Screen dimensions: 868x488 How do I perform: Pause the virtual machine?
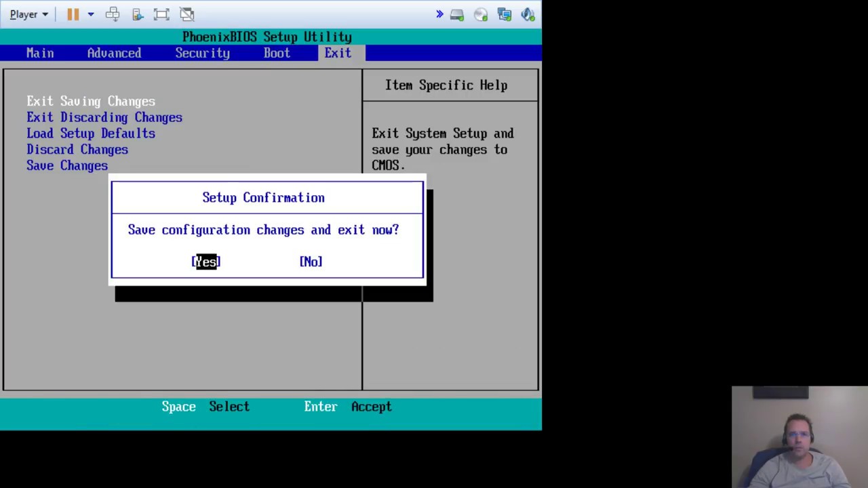(x=73, y=14)
